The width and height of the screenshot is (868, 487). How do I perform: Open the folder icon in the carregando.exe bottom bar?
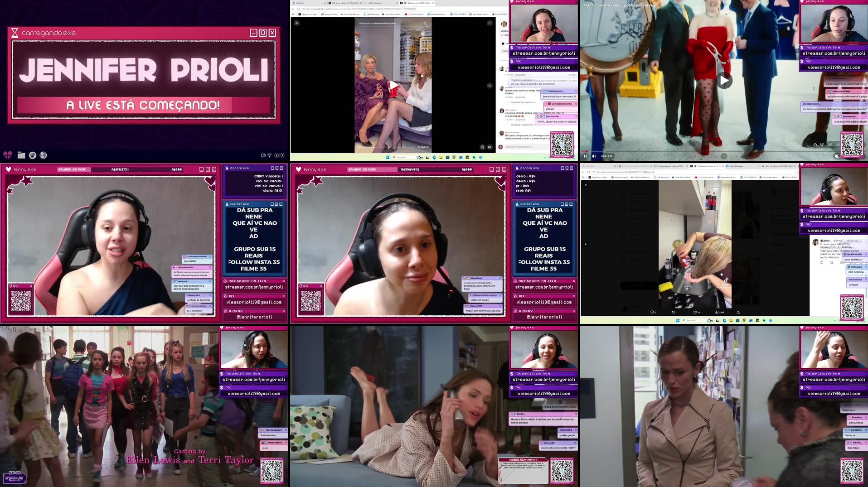tap(21, 155)
